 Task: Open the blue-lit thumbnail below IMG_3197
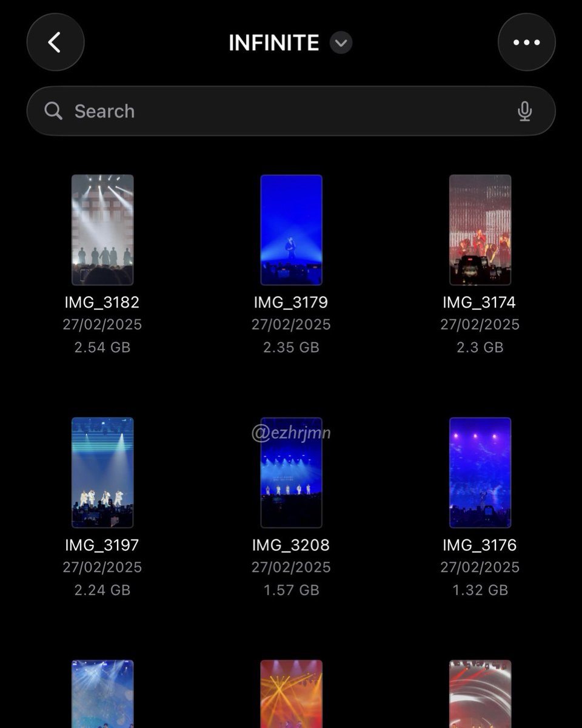(102, 694)
